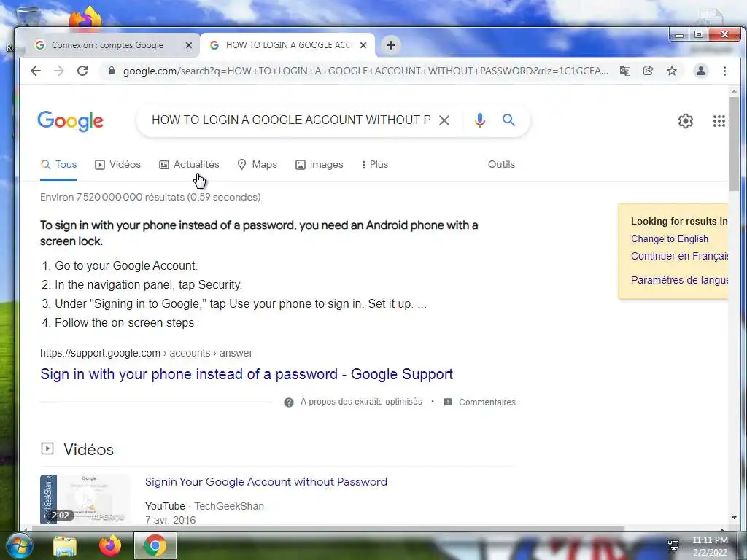
Task: Click the horizontal scrollbar at page bottom
Action: pyautogui.click(x=328, y=528)
